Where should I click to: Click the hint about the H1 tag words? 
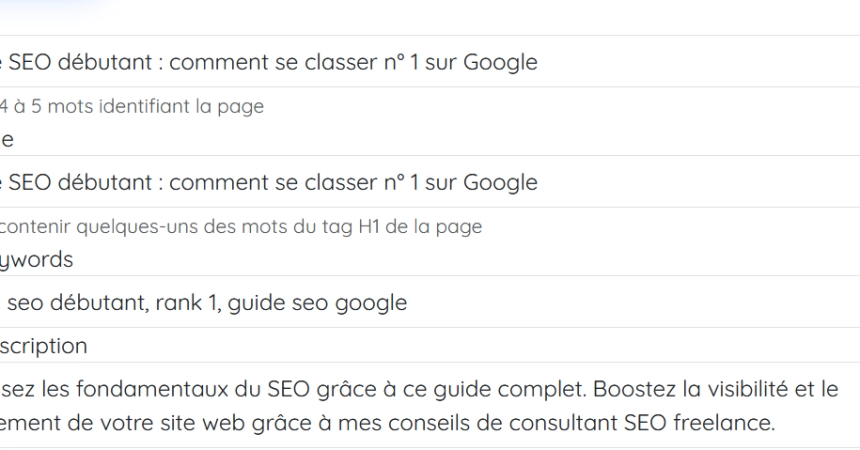click(240, 227)
